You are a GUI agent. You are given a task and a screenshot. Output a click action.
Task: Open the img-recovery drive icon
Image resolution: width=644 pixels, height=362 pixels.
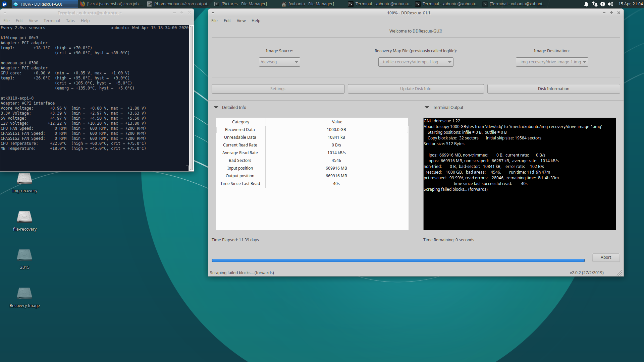[24, 179]
